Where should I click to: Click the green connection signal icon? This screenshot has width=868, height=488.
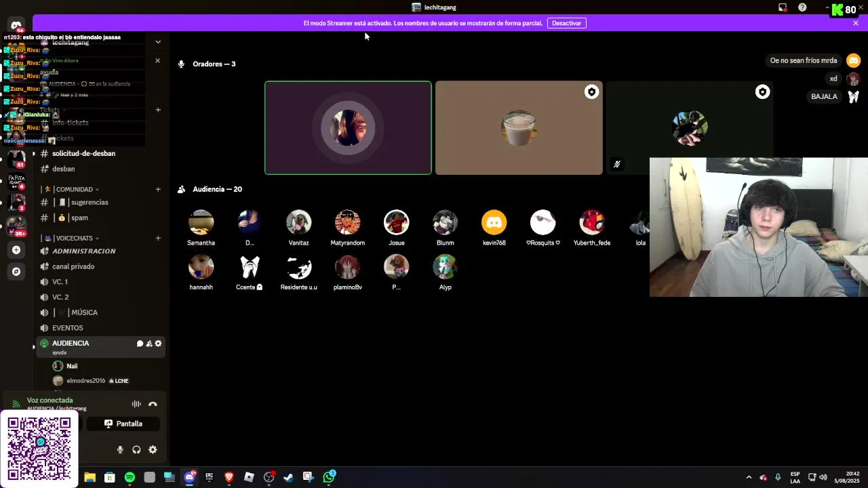(16, 404)
